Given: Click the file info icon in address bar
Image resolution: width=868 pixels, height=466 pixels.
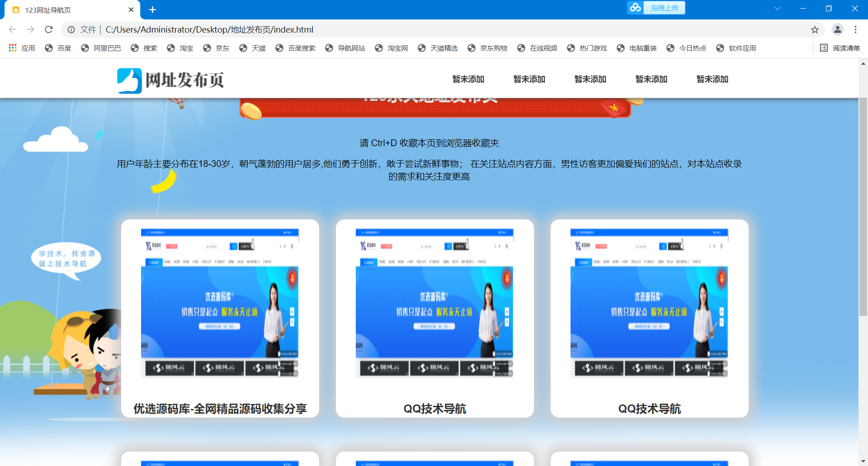Looking at the screenshot, I should (71, 29).
